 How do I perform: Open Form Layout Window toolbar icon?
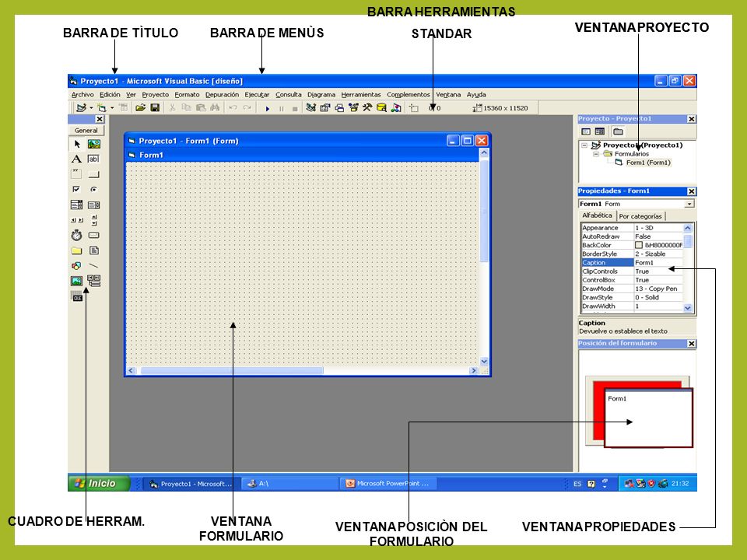pos(339,108)
